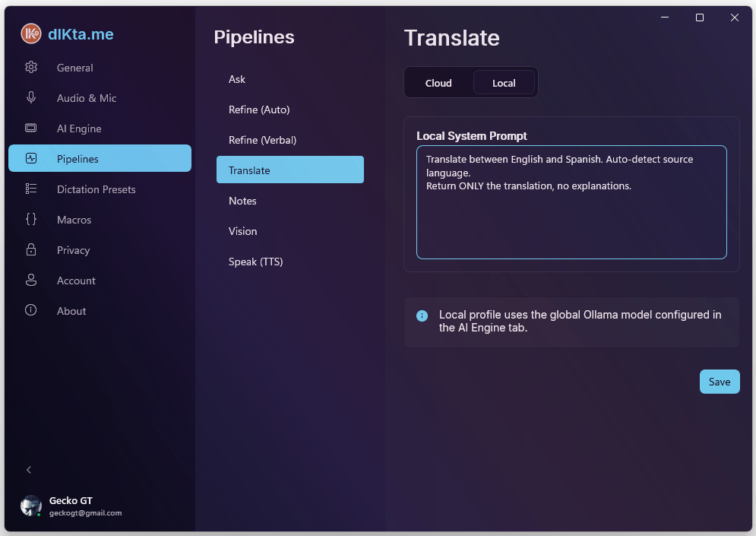This screenshot has height=536, width=756.
Task: Open the Notes pipeline
Action: pyautogui.click(x=242, y=201)
